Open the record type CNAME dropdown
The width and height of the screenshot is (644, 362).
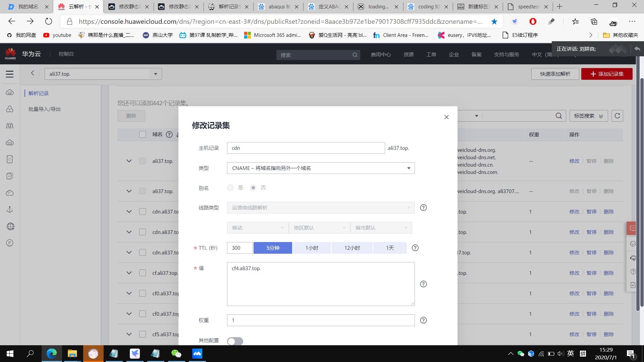321,168
